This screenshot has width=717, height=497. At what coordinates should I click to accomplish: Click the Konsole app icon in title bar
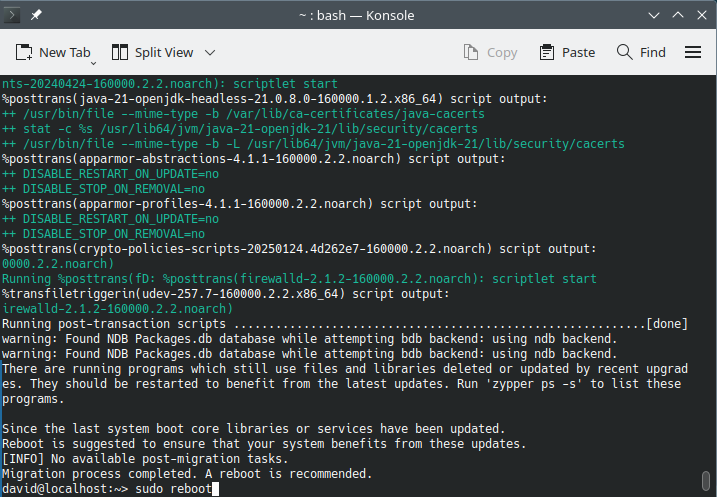pos(12,15)
